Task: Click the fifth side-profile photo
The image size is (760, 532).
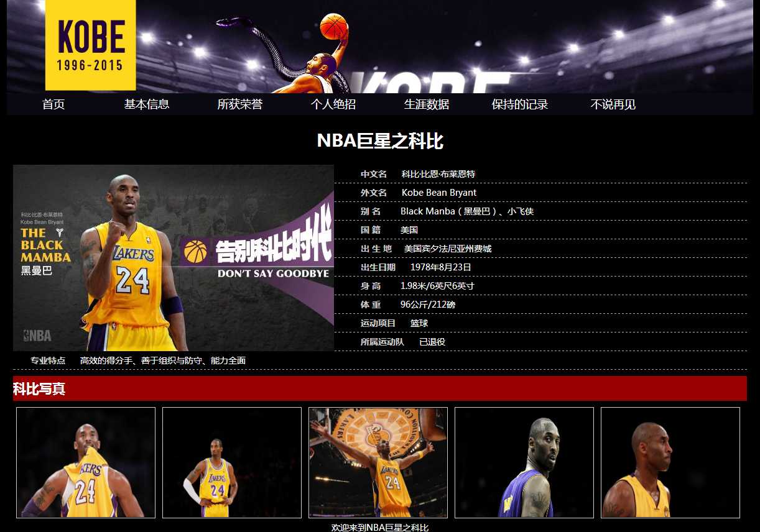Action: 670,462
